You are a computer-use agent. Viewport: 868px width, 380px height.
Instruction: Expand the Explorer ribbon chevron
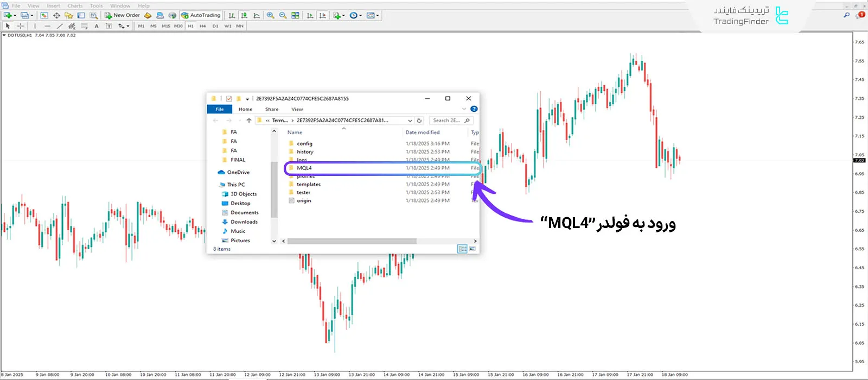464,109
